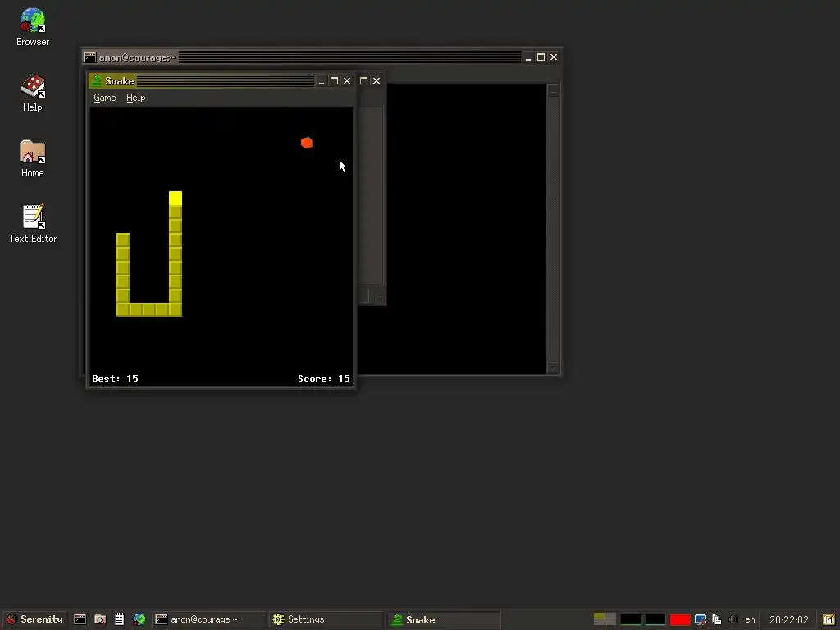This screenshot has width=840, height=630.
Task: Open the network tray icon
Action: (701, 619)
